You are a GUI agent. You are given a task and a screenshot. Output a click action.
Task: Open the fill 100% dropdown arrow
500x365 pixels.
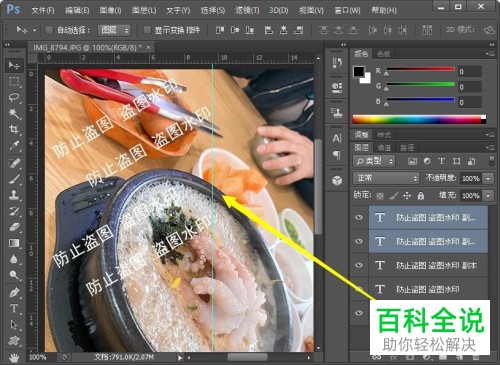point(488,195)
